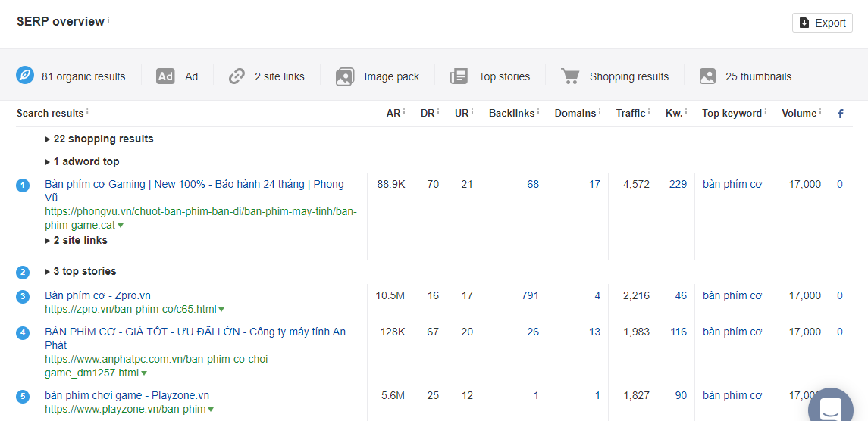Click the AR value 10.5M
This screenshot has width=868, height=421.
click(x=390, y=295)
